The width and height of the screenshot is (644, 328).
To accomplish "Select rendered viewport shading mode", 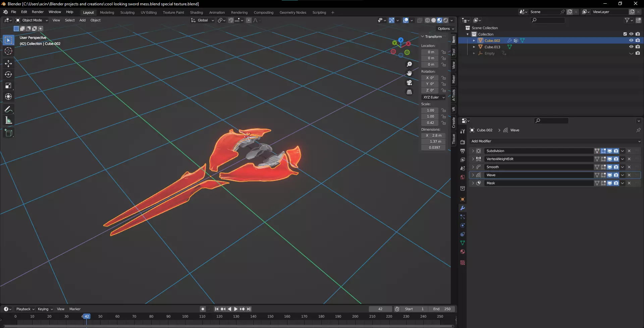I will pos(446,20).
